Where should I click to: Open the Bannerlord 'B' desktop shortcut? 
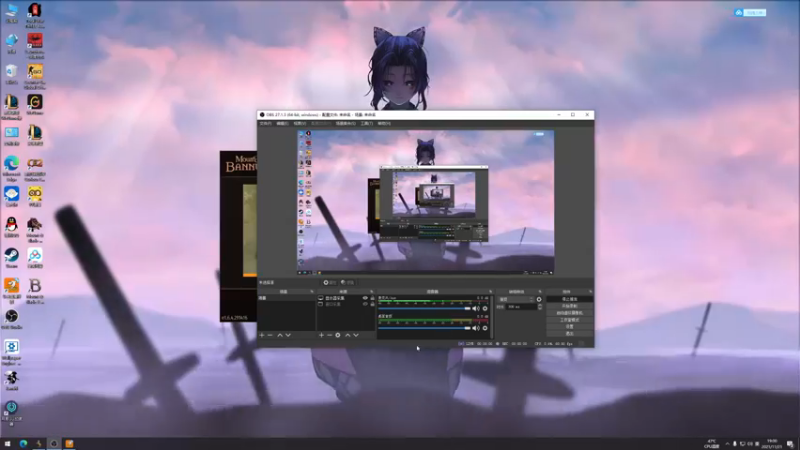[x=35, y=291]
